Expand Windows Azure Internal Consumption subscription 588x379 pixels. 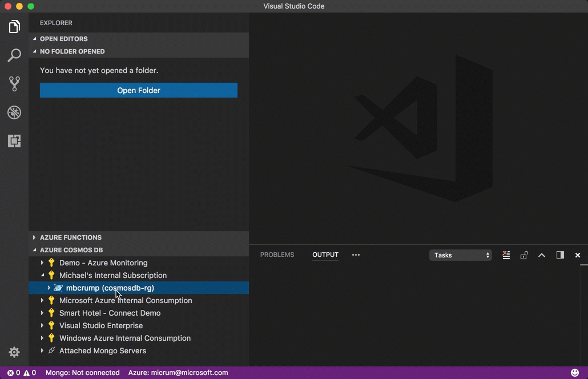(42, 338)
